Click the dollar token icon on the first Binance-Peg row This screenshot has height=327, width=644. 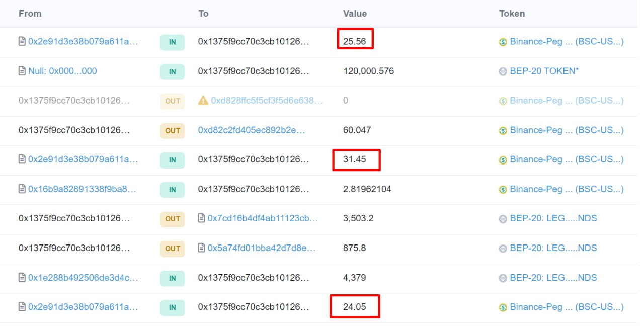(x=503, y=42)
